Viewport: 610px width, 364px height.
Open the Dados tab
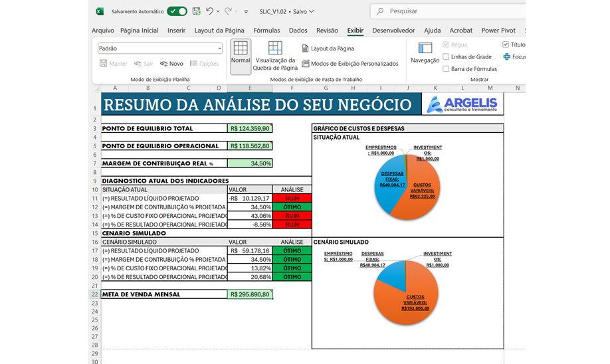coord(298,31)
